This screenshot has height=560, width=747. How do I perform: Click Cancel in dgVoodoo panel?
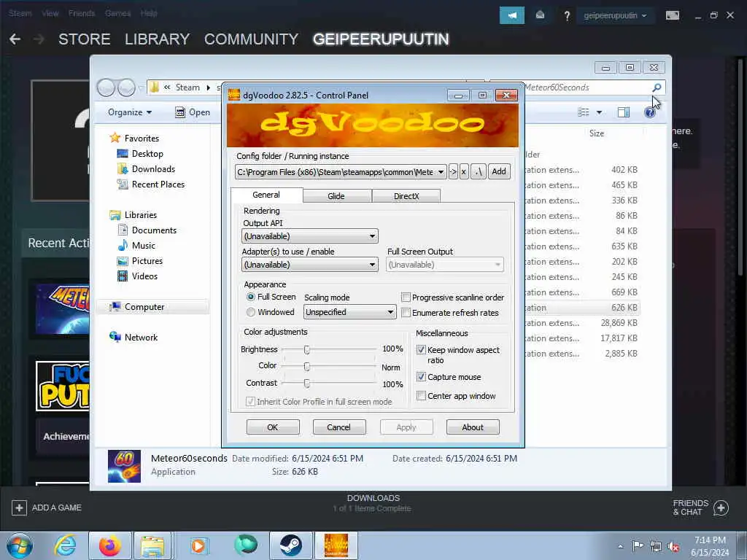[x=338, y=427]
